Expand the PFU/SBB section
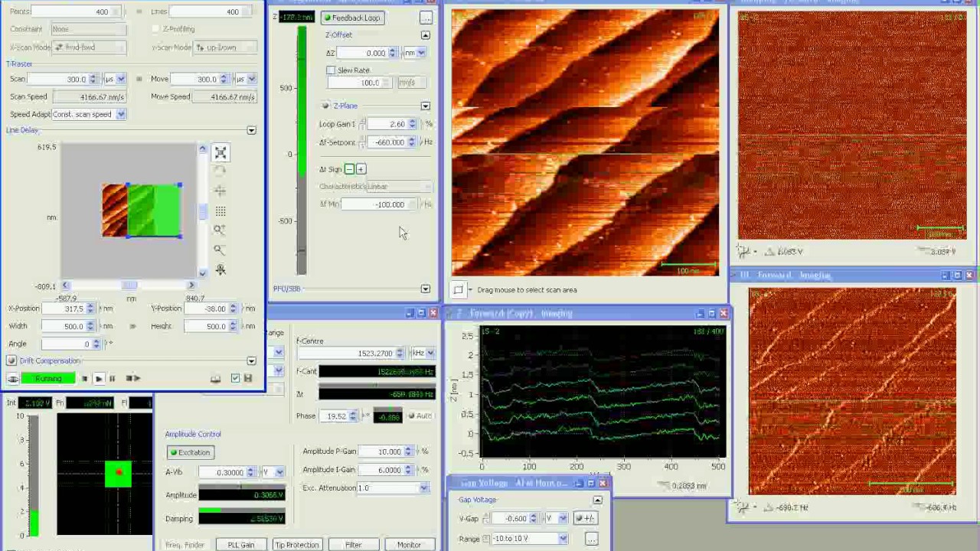 426,289
